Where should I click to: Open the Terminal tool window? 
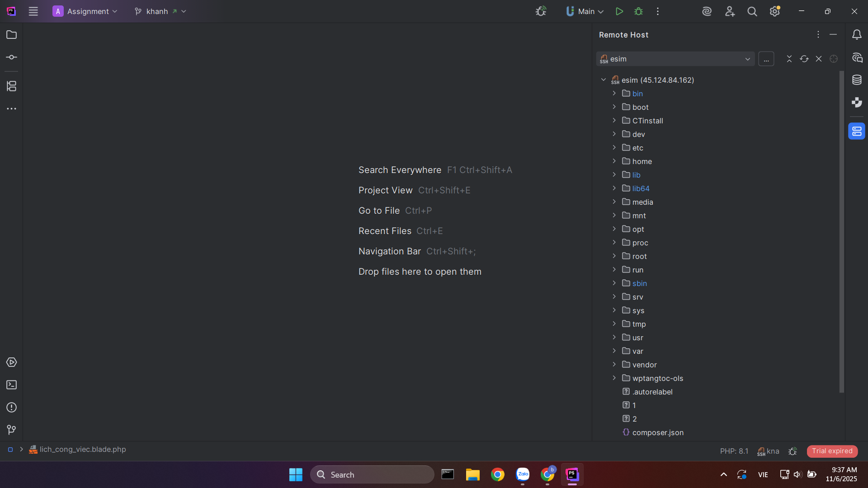click(11, 385)
